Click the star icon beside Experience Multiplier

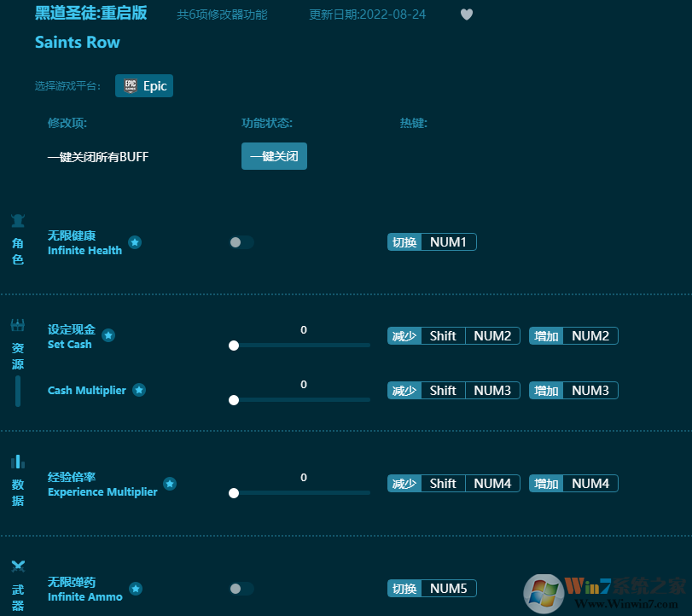point(170,483)
